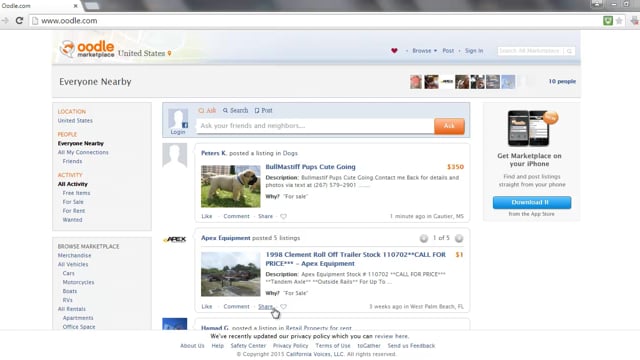
Task: Select All My Connections filter
Action: 83,153
